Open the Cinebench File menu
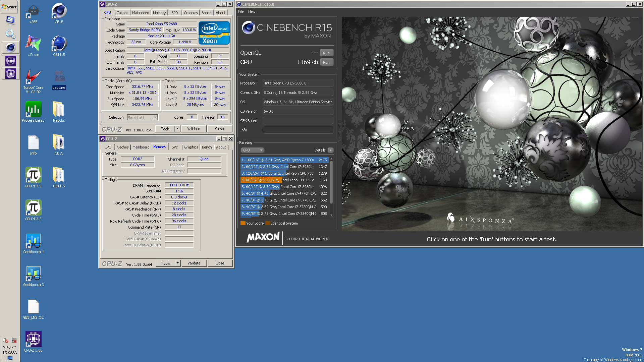The width and height of the screenshot is (644, 362). click(x=241, y=11)
